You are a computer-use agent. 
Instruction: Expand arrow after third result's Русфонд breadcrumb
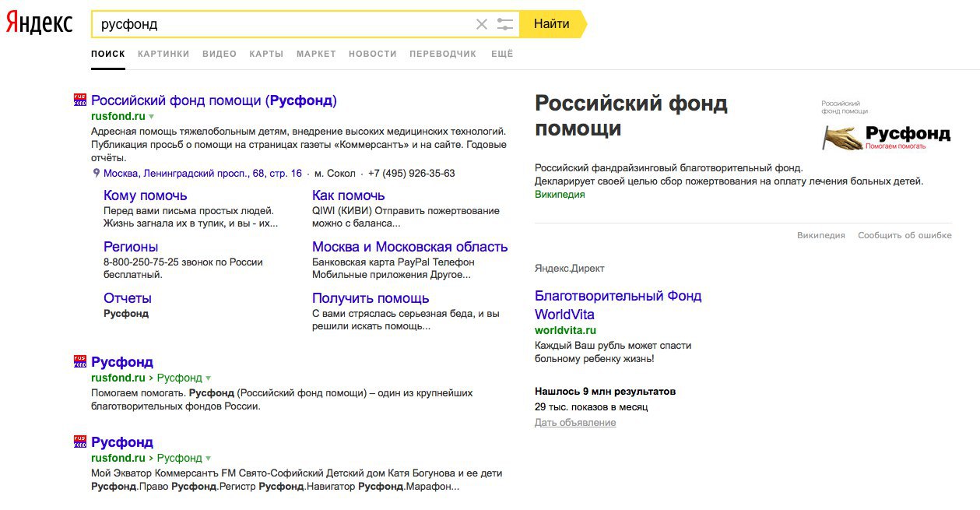tap(209, 459)
